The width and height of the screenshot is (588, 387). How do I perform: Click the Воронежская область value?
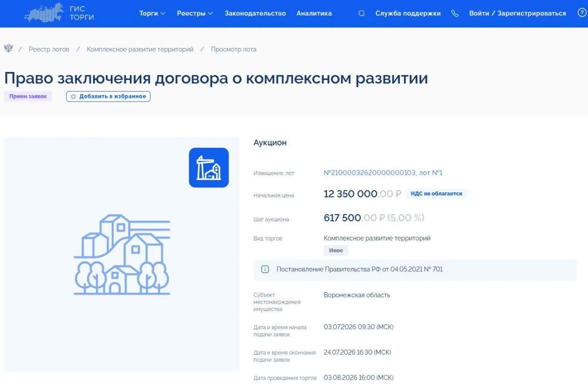coord(357,295)
